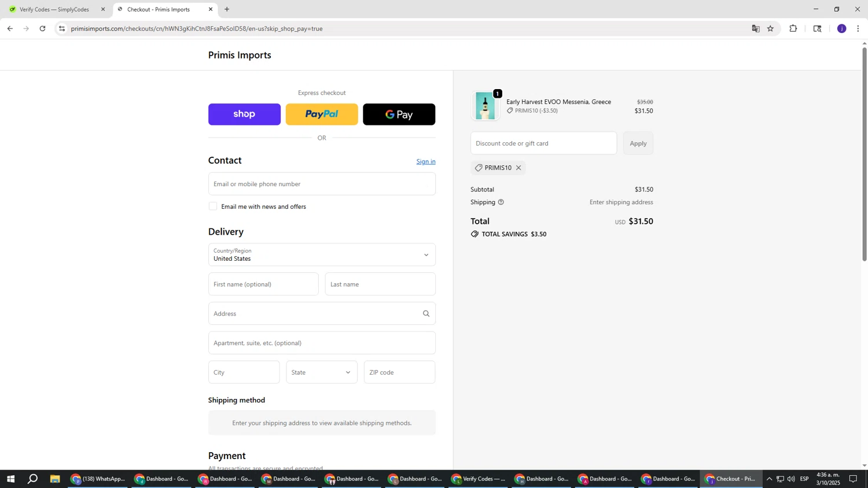Open the network icon in system tray
The image size is (868, 488).
click(780, 479)
